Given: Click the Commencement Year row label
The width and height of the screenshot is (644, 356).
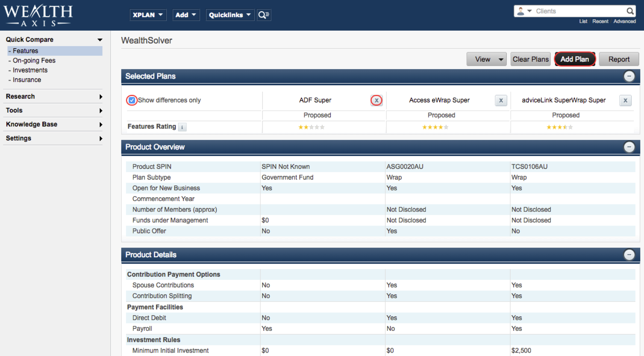Looking at the screenshot, I should (x=163, y=199).
